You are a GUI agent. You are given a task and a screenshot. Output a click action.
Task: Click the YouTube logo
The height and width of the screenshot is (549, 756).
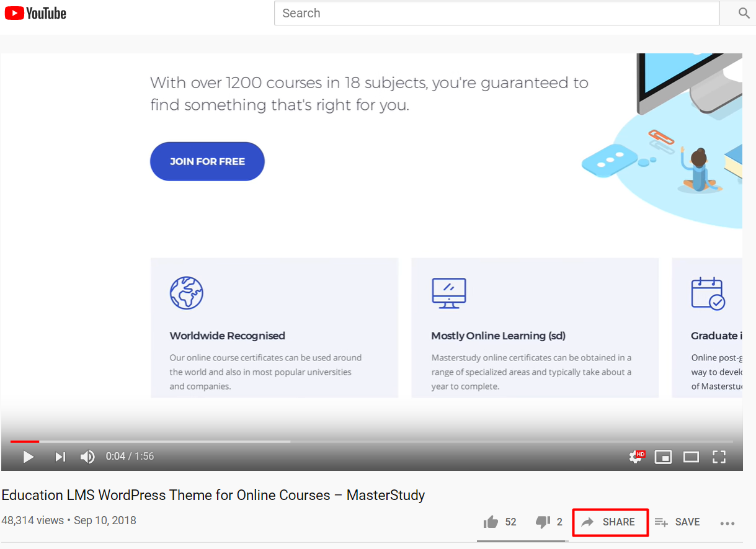tap(35, 13)
